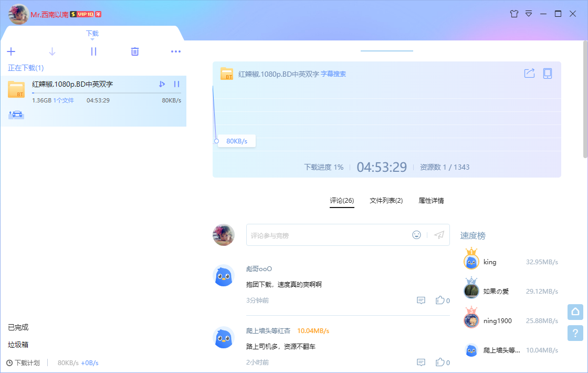Click ning1900 avatar in speed ranking

tap(471, 320)
